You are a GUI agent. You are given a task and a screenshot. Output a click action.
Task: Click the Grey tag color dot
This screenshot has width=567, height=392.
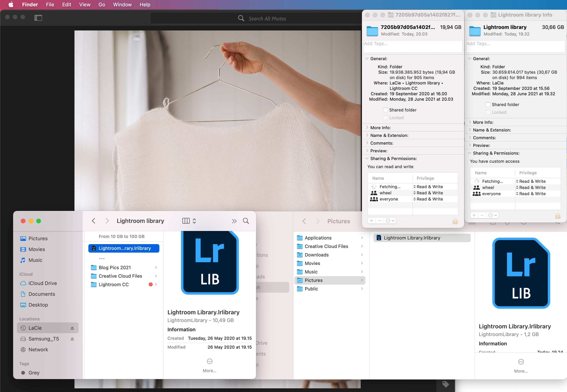[23, 373]
